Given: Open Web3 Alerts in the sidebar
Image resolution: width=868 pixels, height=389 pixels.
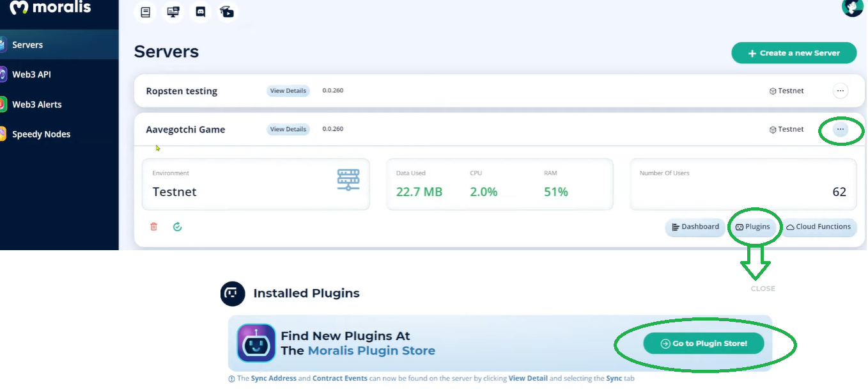Looking at the screenshot, I should point(59,104).
